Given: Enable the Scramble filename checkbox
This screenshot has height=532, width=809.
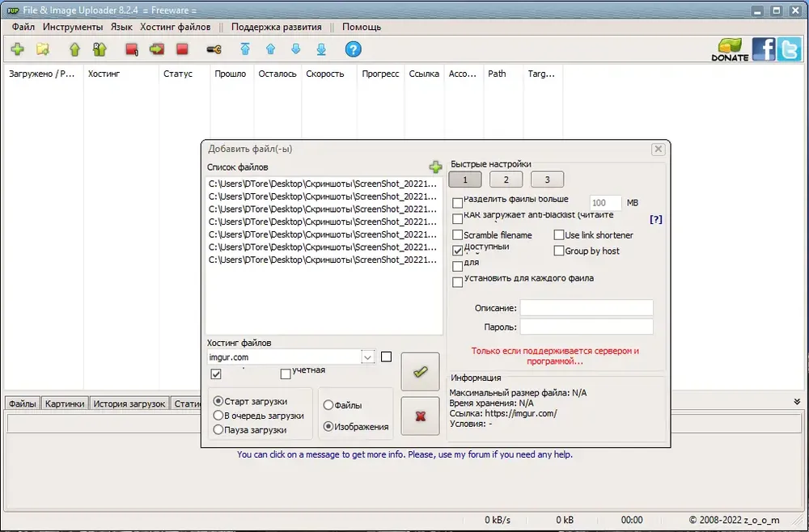Looking at the screenshot, I should click(x=458, y=235).
